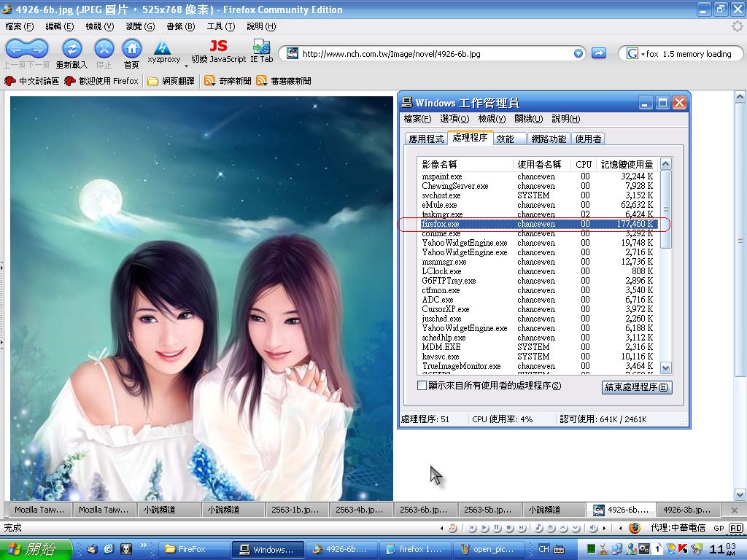Click the 結束處理程序 end process button
The image size is (747, 560).
point(637,387)
